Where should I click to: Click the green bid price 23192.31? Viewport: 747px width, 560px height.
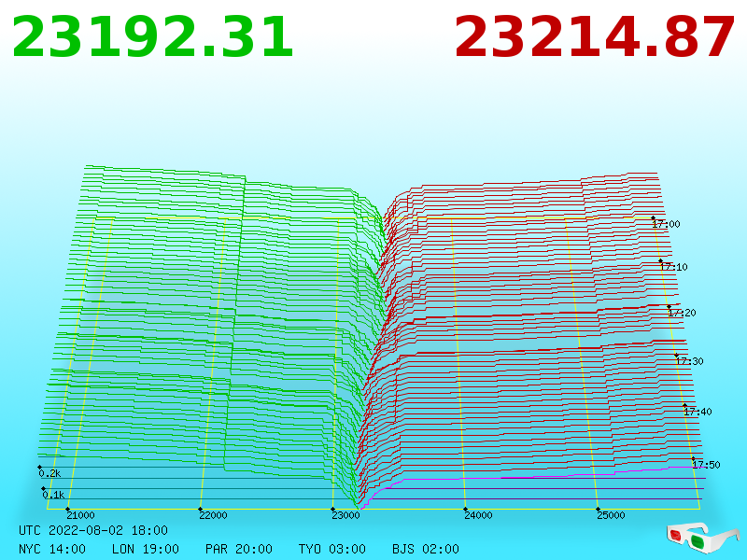point(152,37)
